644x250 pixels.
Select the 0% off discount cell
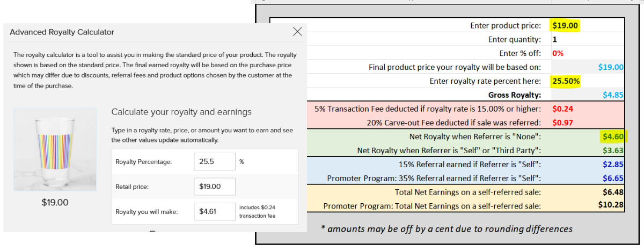pos(558,53)
